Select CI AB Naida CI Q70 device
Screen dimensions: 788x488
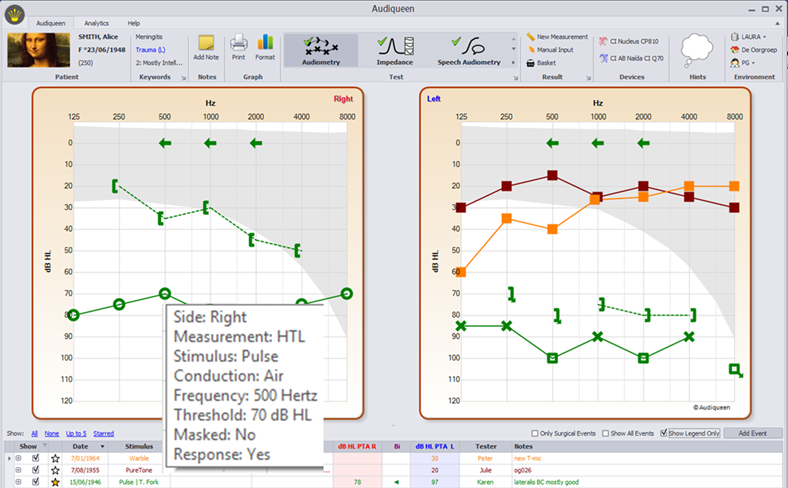(x=631, y=58)
